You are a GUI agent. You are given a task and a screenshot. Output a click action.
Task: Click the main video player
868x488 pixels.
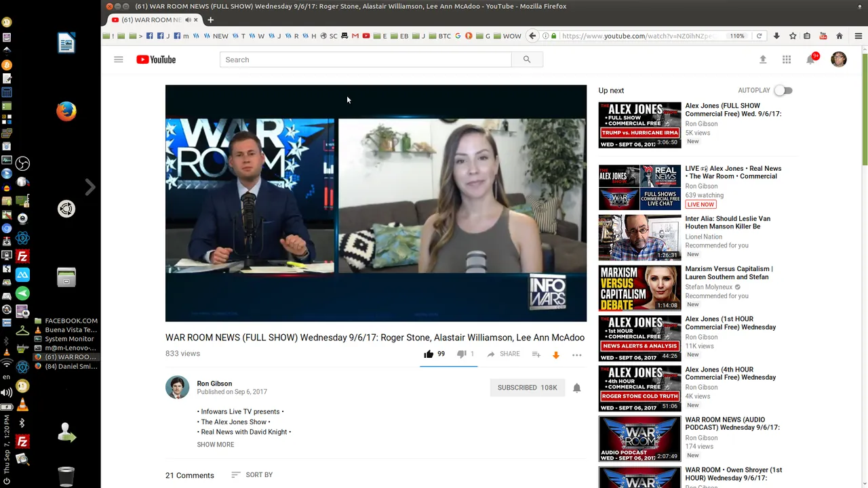pyautogui.click(x=376, y=203)
